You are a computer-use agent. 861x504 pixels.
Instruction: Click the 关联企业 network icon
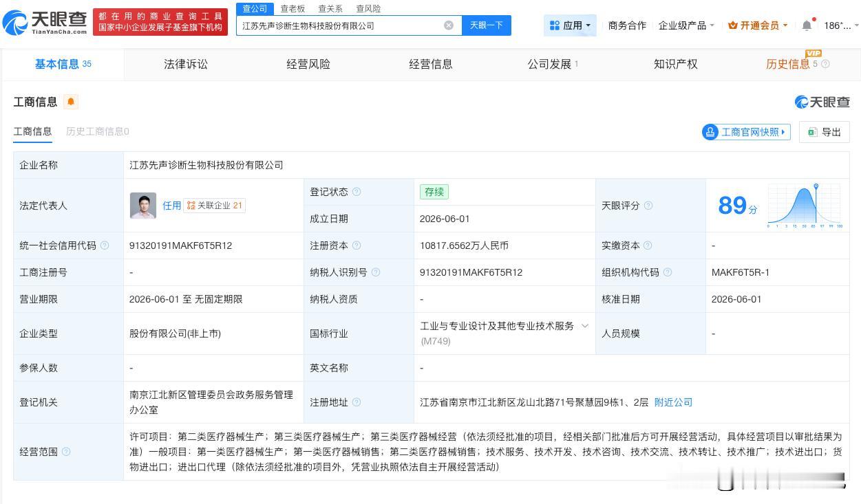click(191, 206)
